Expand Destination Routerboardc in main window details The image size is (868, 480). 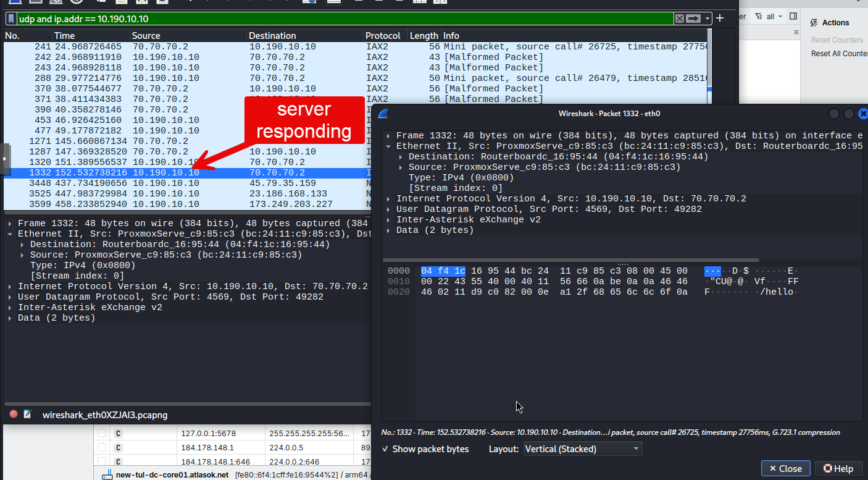tap(22, 245)
